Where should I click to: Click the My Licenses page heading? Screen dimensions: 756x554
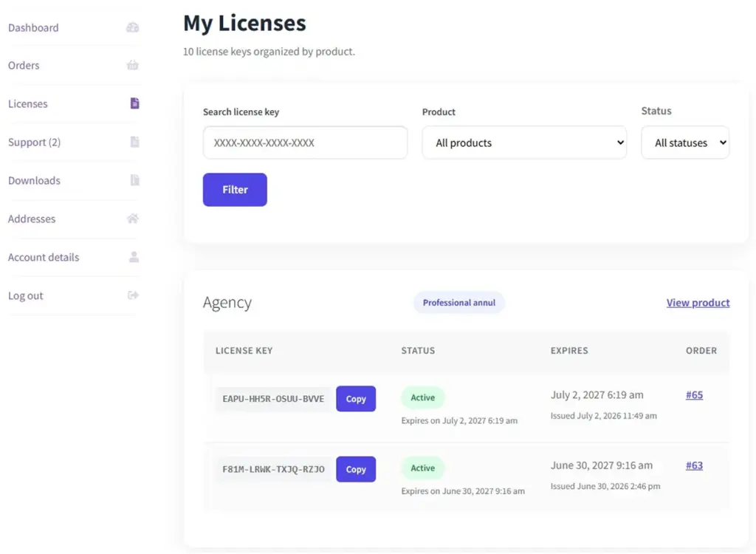coord(244,23)
